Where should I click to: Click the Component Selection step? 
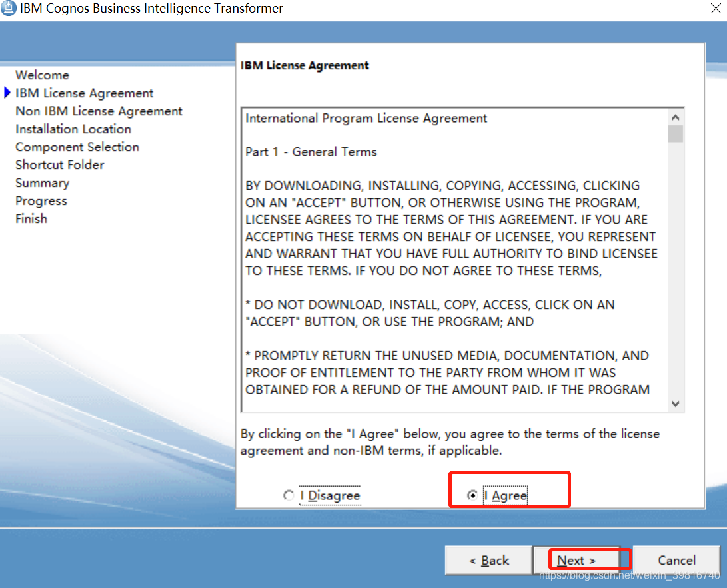[x=77, y=147]
